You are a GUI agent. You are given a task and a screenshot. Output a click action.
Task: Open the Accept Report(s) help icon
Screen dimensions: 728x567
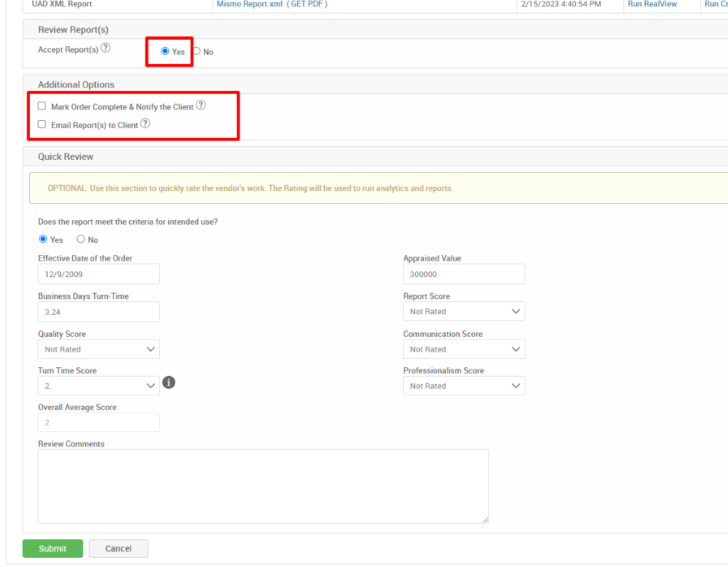pos(105,47)
